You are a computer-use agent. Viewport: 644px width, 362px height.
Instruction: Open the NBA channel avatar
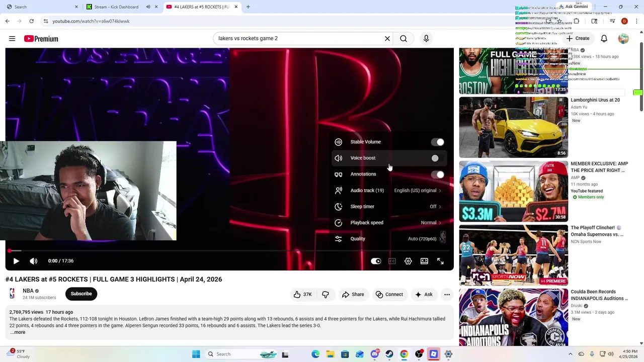(x=12, y=294)
